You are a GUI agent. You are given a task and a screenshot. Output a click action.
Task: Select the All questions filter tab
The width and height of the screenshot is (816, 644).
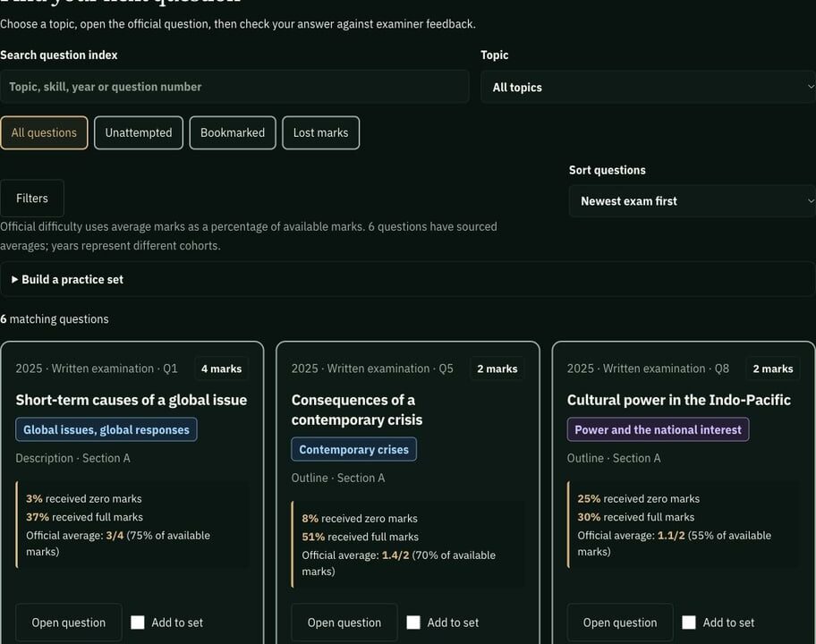(44, 132)
